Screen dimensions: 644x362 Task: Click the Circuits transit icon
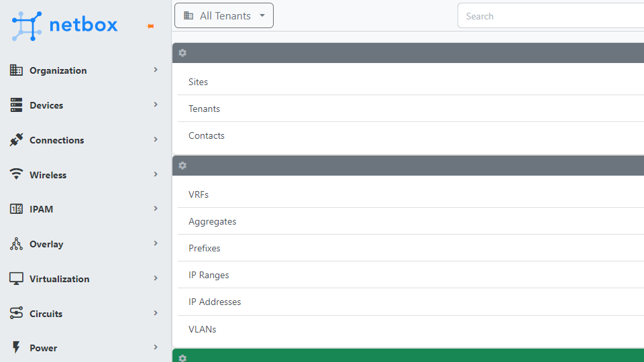point(16,313)
